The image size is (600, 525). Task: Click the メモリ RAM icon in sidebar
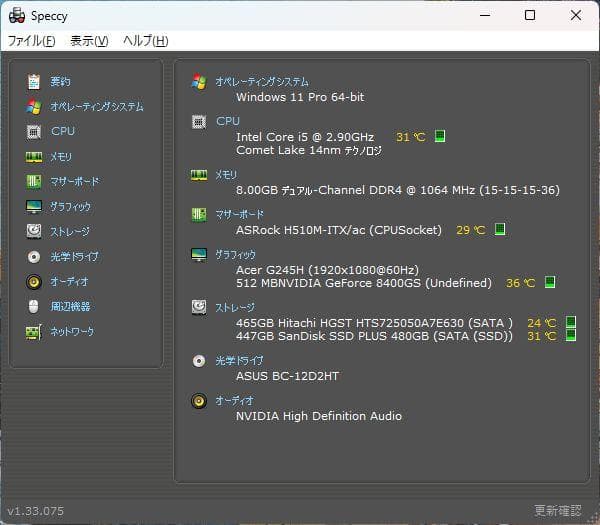[34, 157]
